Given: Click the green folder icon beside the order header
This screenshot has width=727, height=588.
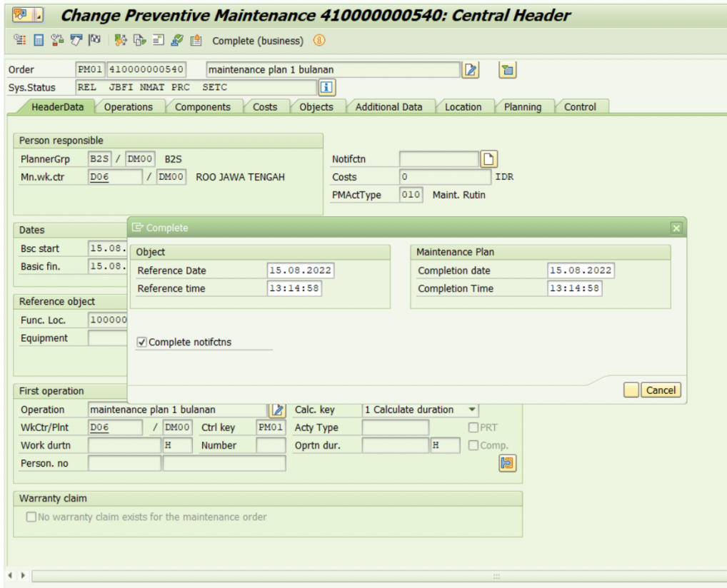Looking at the screenshot, I should point(508,69).
